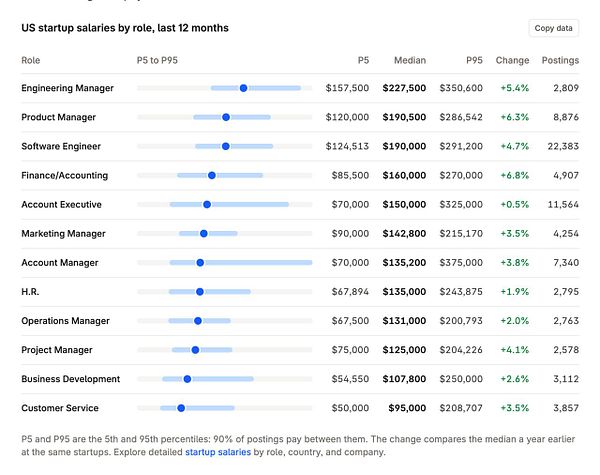Click the +5.4% change value

tap(515, 88)
